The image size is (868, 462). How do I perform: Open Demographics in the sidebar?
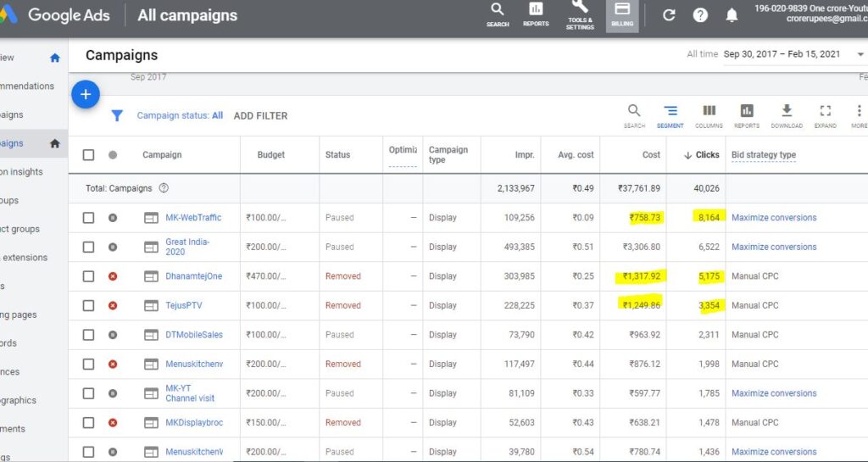(19, 401)
